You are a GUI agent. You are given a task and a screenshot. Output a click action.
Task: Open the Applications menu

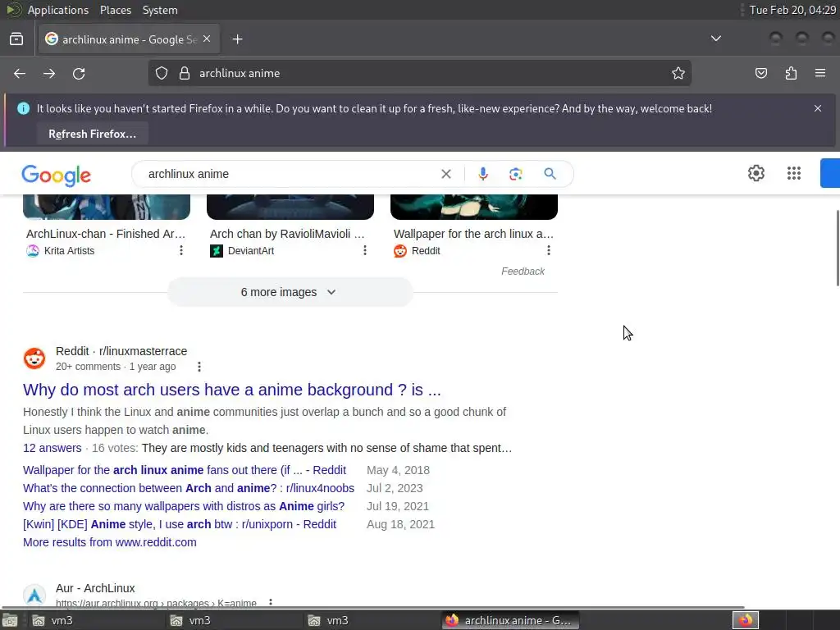coord(58,10)
